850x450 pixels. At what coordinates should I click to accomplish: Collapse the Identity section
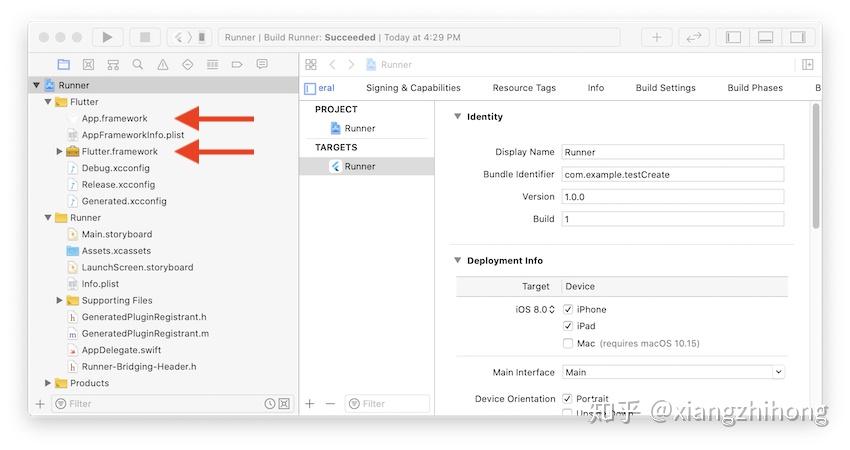pos(458,117)
